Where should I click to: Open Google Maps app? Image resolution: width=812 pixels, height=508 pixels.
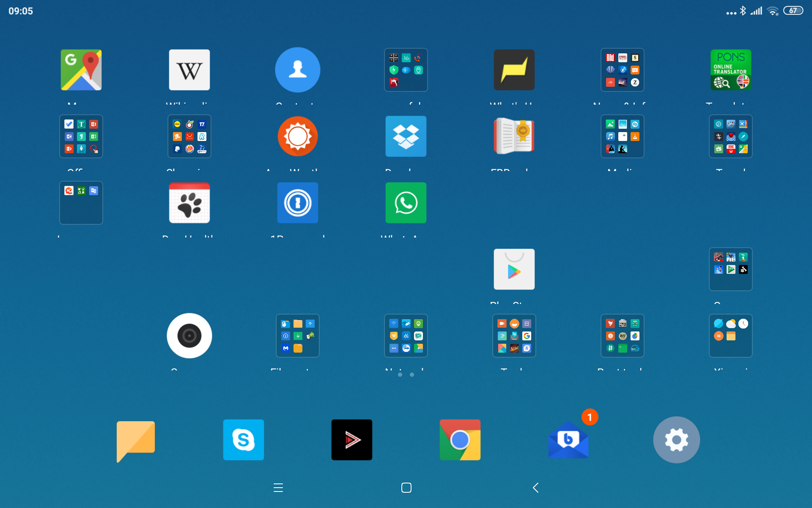click(x=81, y=70)
